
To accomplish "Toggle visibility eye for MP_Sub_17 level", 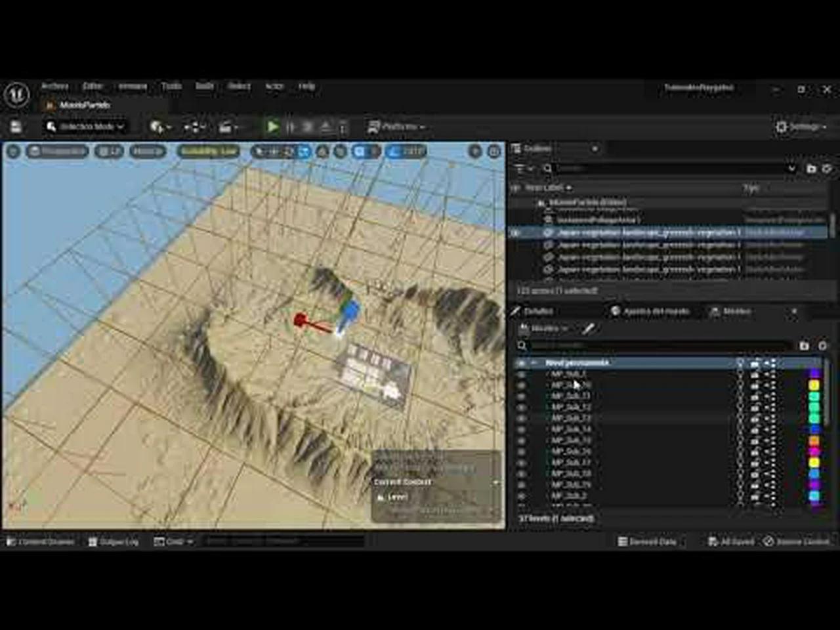I will [x=522, y=463].
